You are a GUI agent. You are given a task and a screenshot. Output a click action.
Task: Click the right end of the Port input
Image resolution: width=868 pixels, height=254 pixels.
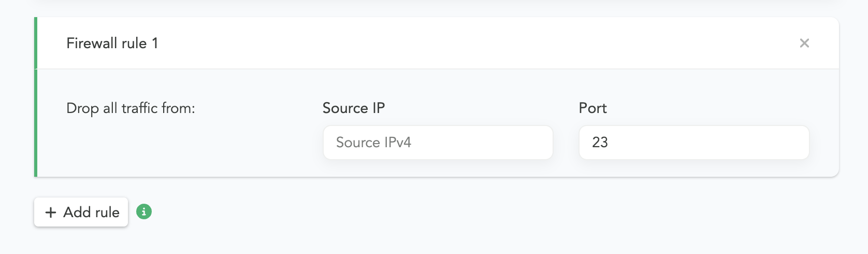coord(792,143)
